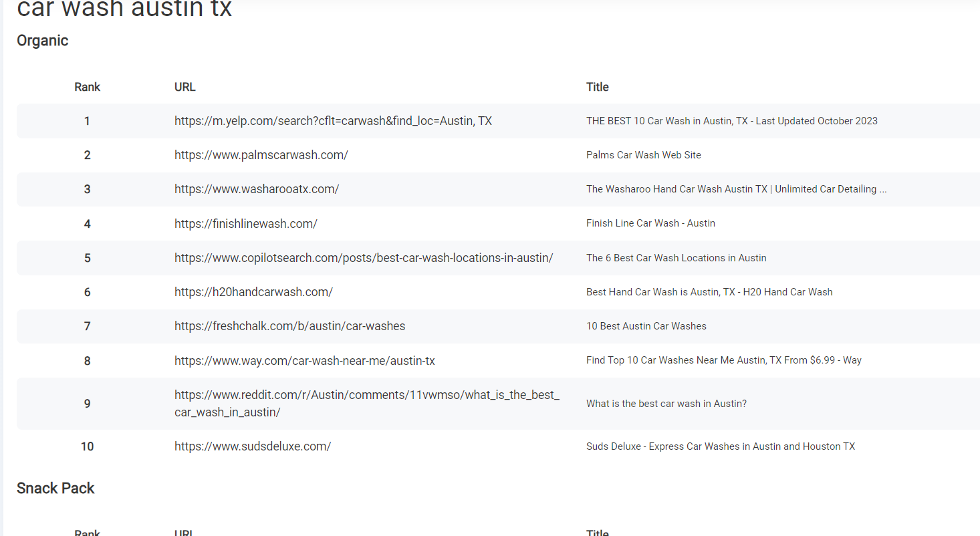Image resolution: width=980 pixels, height=536 pixels.
Task: Click rank number 2 in the Organic table
Action: tap(88, 155)
